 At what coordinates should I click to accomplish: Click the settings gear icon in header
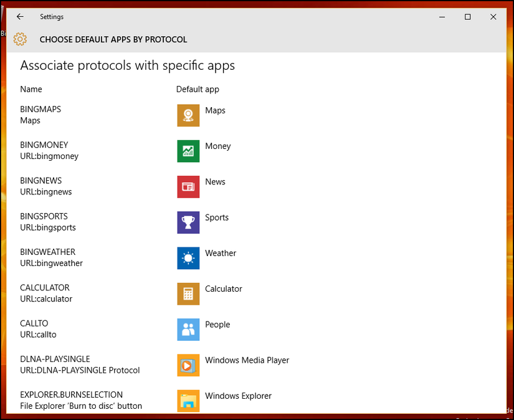[20, 39]
